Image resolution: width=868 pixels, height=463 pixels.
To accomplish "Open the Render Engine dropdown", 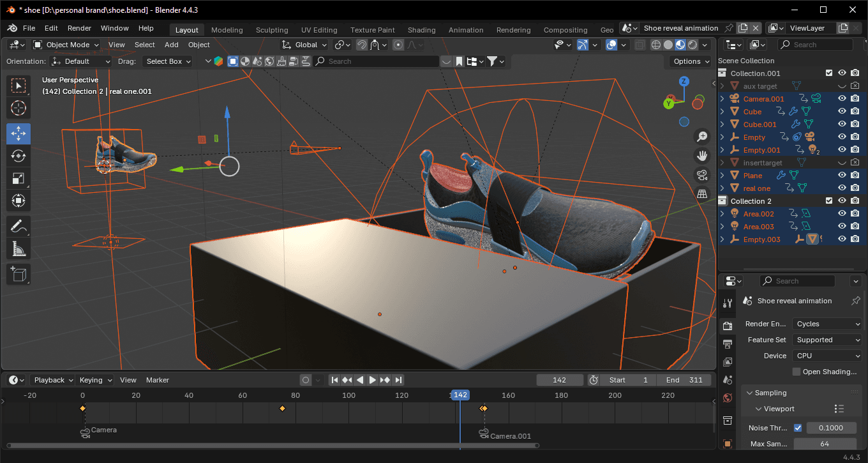I will tap(827, 324).
